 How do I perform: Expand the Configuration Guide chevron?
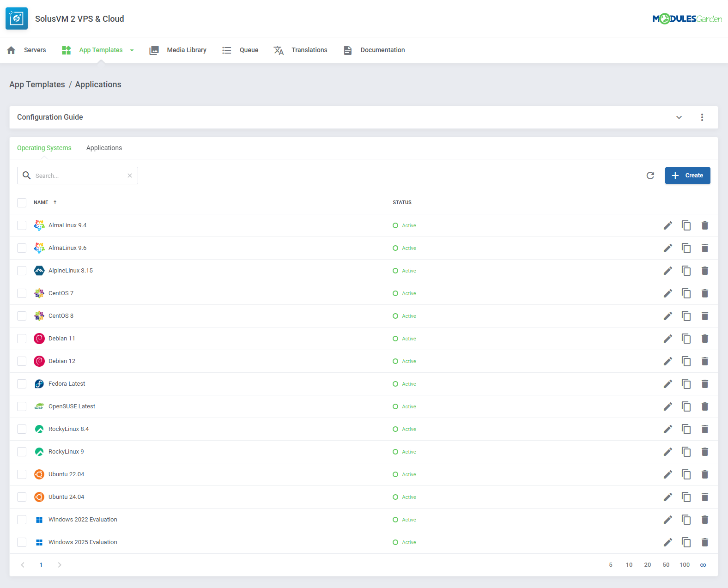(679, 117)
